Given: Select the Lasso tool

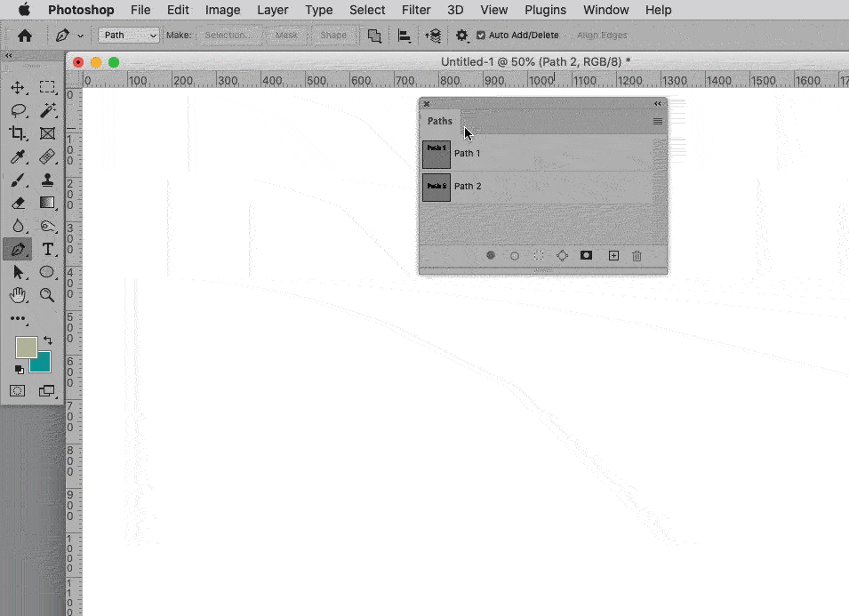Looking at the screenshot, I should pyautogui.click(x=19, y=110).
